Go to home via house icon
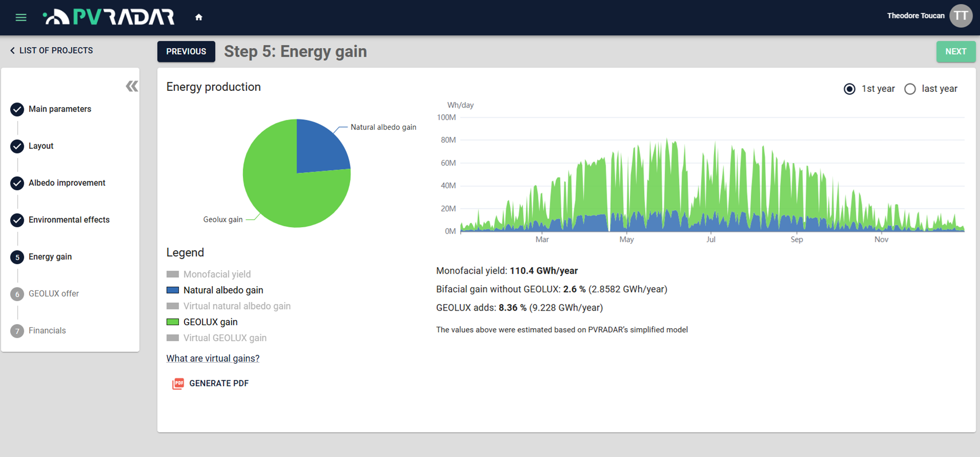 pyautogui.click(x=199, y=17)
